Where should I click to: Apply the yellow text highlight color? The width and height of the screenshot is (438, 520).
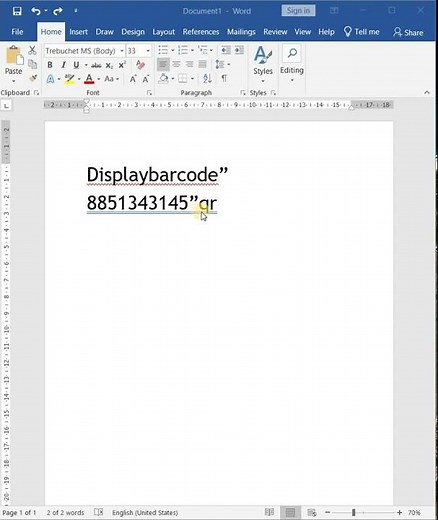[69, 79]
